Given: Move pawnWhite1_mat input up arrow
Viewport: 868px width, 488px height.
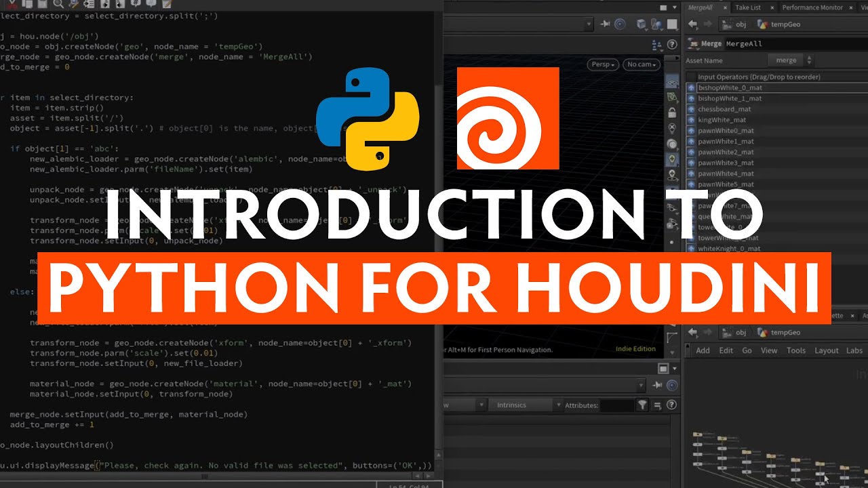Looking at the screenshot, I should [x=691, y=142].
